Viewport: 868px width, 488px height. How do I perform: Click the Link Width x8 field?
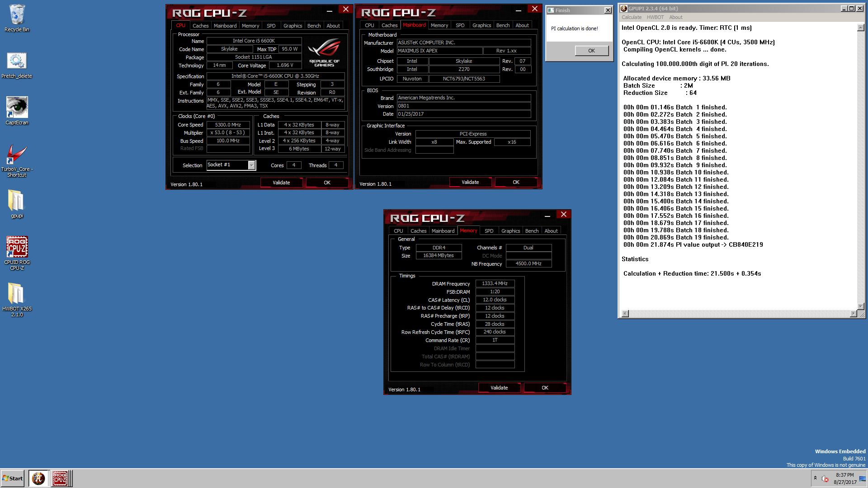(434, 142)
